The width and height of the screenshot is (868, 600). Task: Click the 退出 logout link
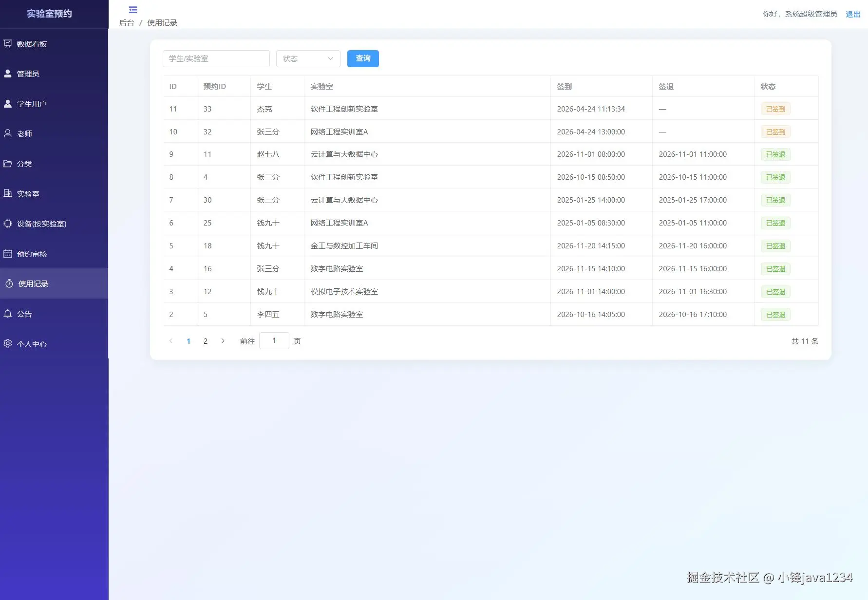point(853,14)
